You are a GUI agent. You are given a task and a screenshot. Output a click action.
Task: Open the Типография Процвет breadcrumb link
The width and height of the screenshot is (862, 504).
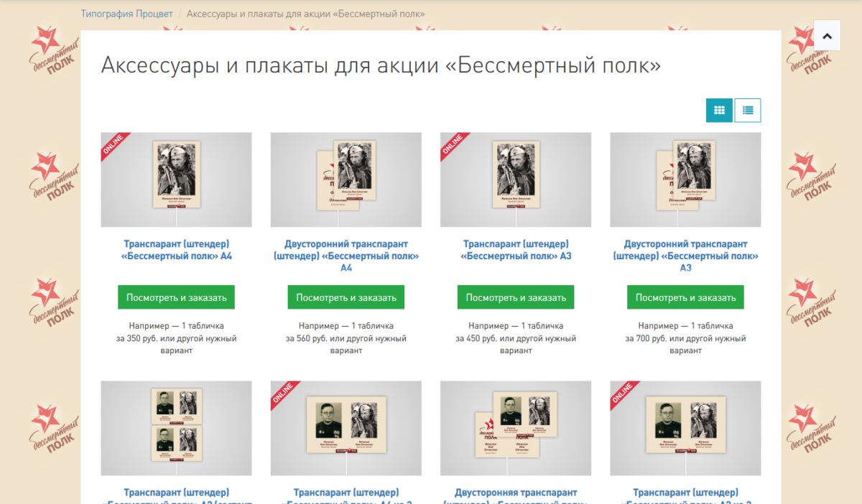[x=127, y=14]
